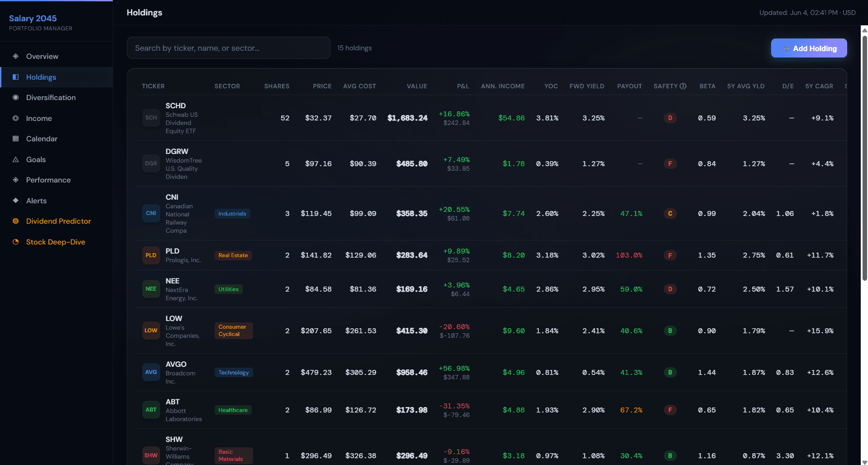Sort by the YOC column header

click(x=551, y=86)
